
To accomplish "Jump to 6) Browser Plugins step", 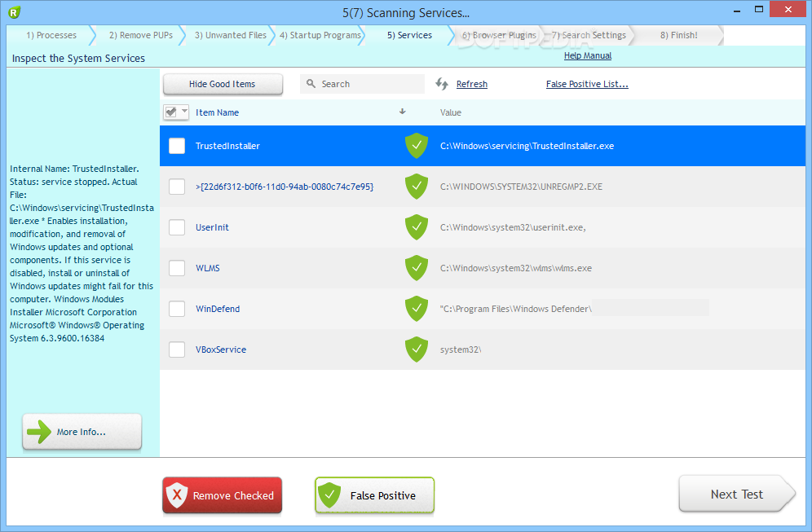I will 499,35.
